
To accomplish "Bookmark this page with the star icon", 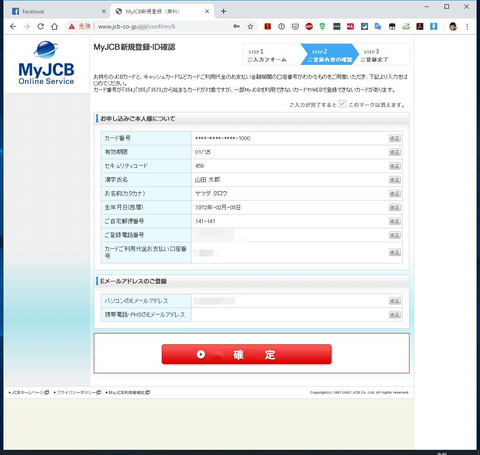I will (x=250, y=27).
